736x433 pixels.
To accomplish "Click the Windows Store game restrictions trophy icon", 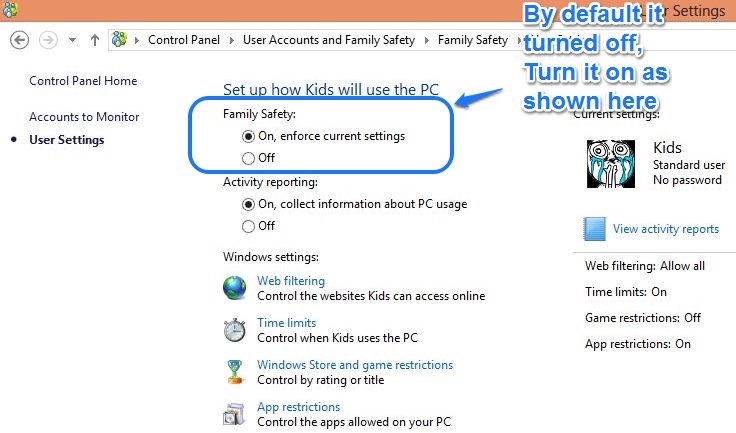I will coord(235,372).
